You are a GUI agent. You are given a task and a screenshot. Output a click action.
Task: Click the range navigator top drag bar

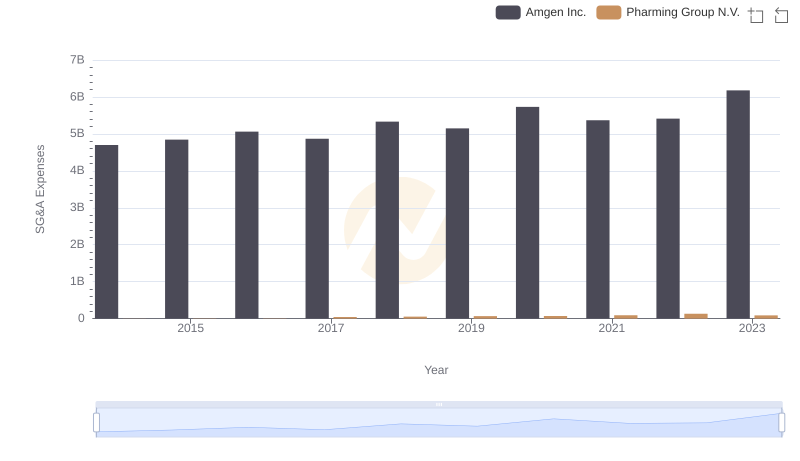tap(438, 404)
